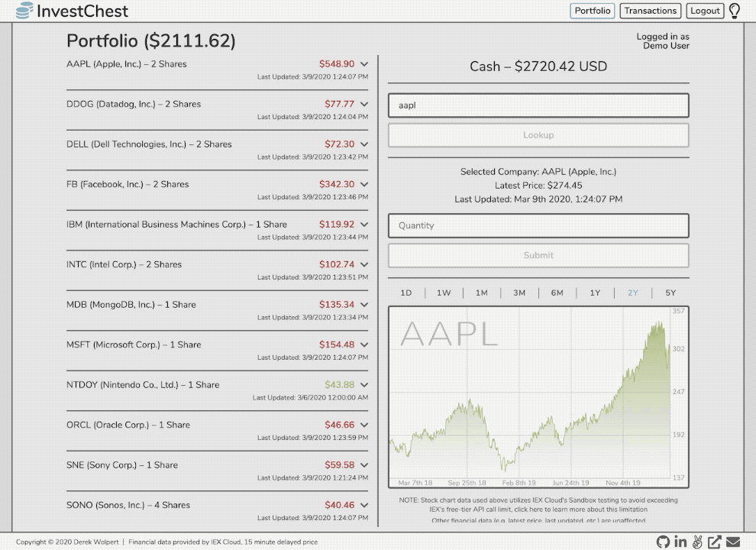The width and height of the screenshot is (756, 550).
Task: Expand the SNE holding row chevron
Action: pos(364,465)
